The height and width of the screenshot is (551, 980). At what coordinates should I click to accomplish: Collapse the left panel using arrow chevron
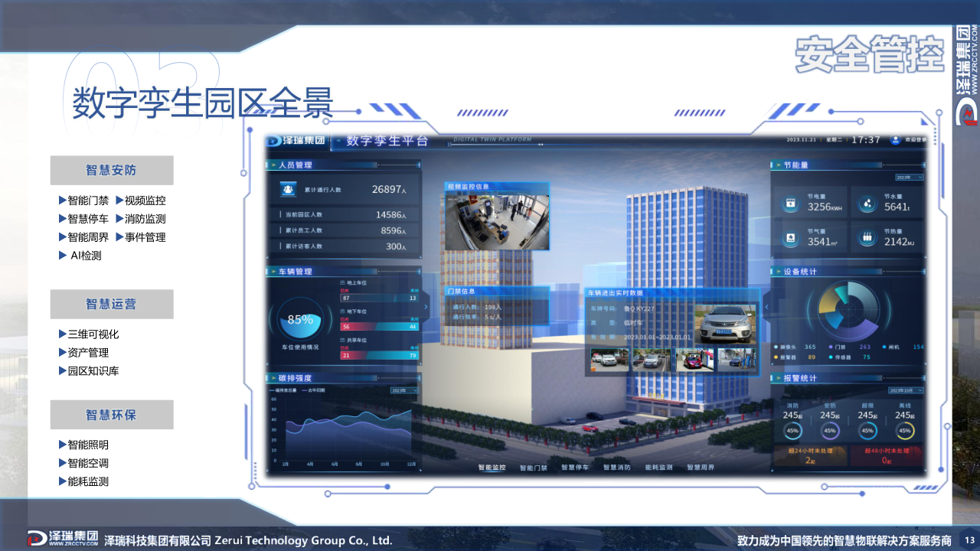coord(426,306)
